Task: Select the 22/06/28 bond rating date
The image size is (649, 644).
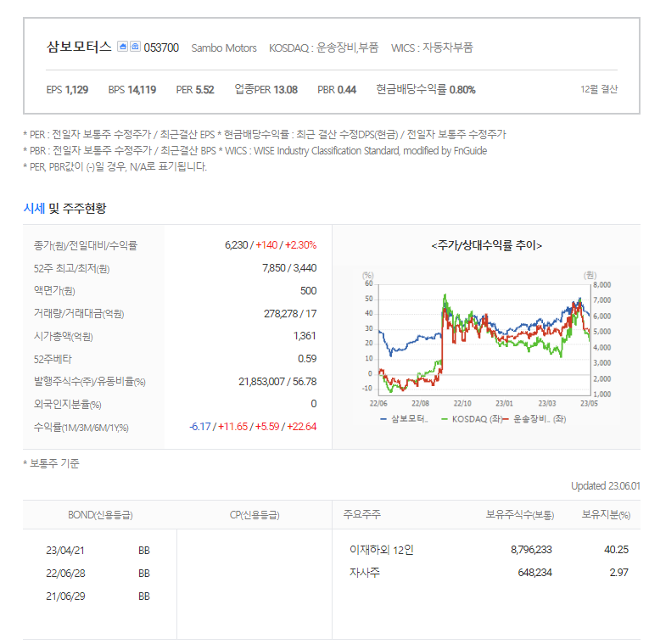Action: click(65, 574)
